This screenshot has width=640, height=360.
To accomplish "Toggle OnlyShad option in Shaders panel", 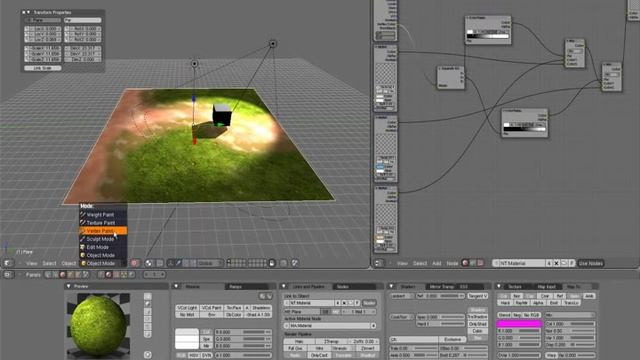I will pyautogui.click(x=478, y=324).
